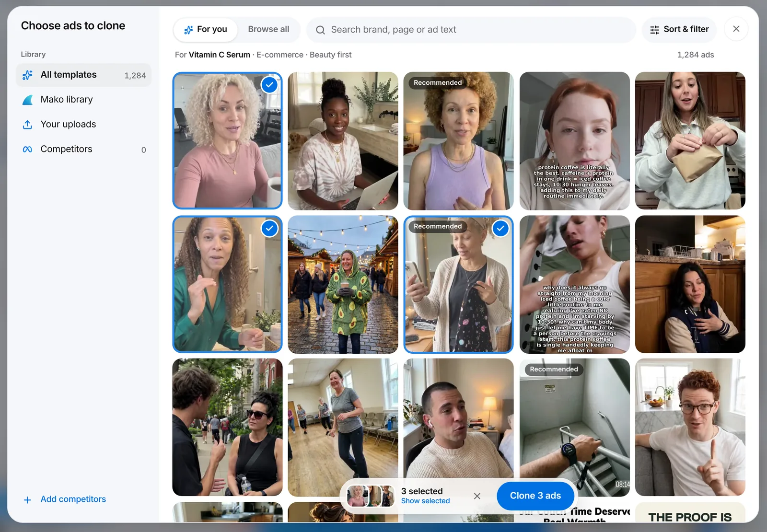Click the Search brand, page or ad text field
Screen dimensions: 767x532
pos(471,30)
